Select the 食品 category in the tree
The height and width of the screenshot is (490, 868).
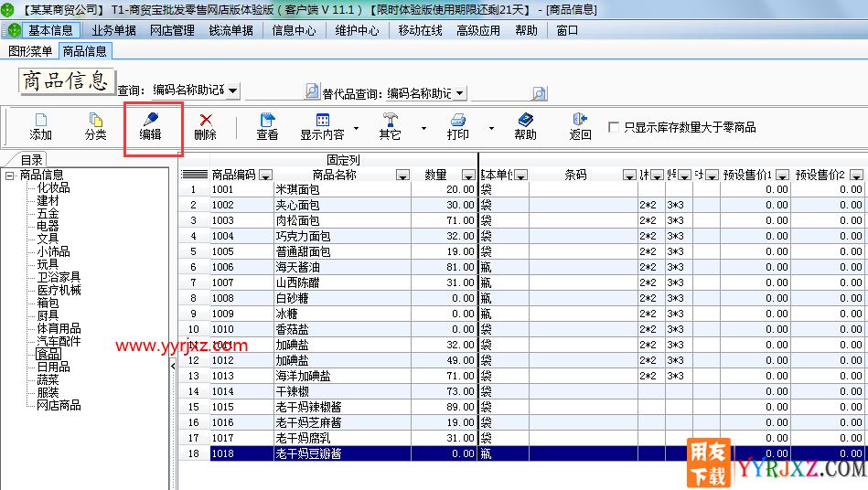48,354
